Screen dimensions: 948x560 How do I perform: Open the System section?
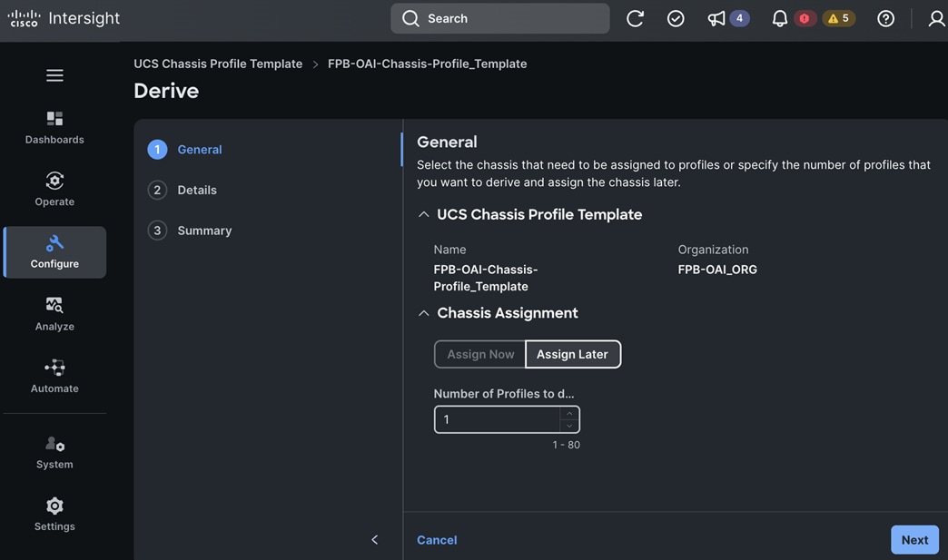(x=54, y=453)
